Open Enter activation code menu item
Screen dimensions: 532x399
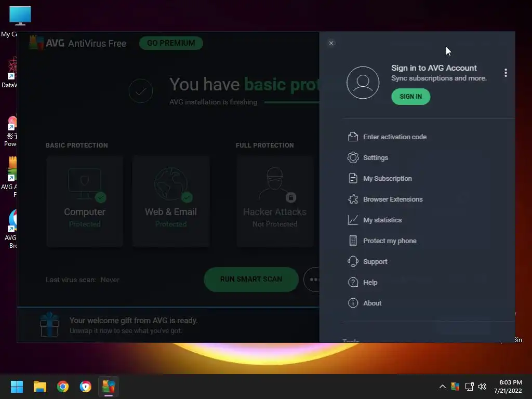[x=395, y=137]
